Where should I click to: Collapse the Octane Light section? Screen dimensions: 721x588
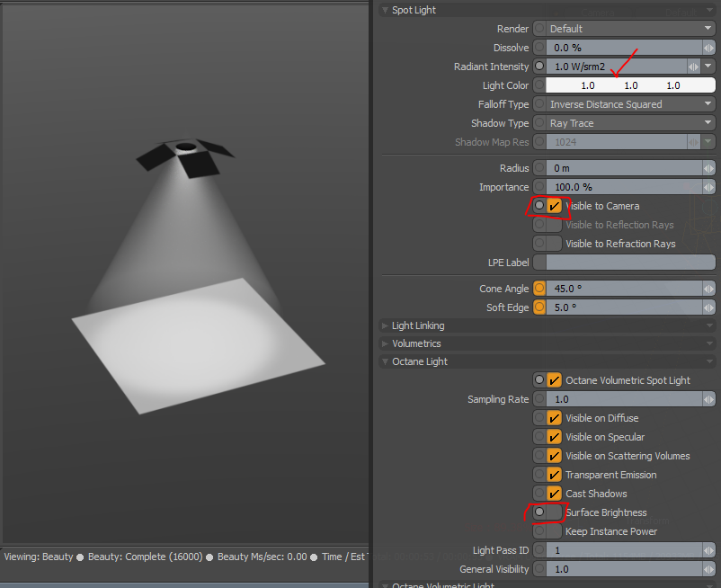[x=386, y=361]
